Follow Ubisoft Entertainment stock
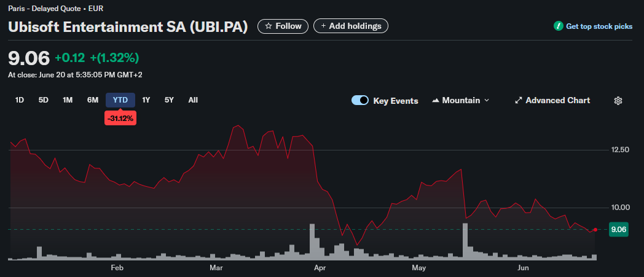Image resolution: width=644 pixels, height=277 pixels. coord(283,26)
